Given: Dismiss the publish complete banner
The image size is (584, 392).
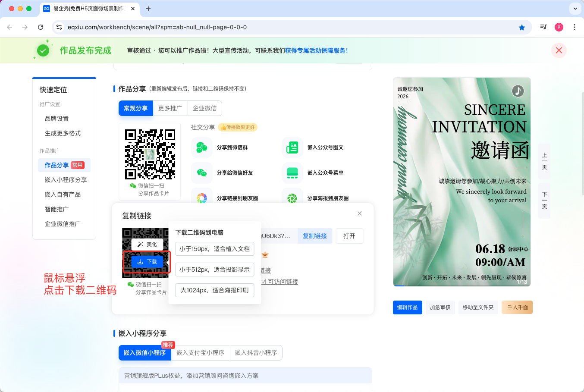Looking at the screenshot, I should 559,50.
